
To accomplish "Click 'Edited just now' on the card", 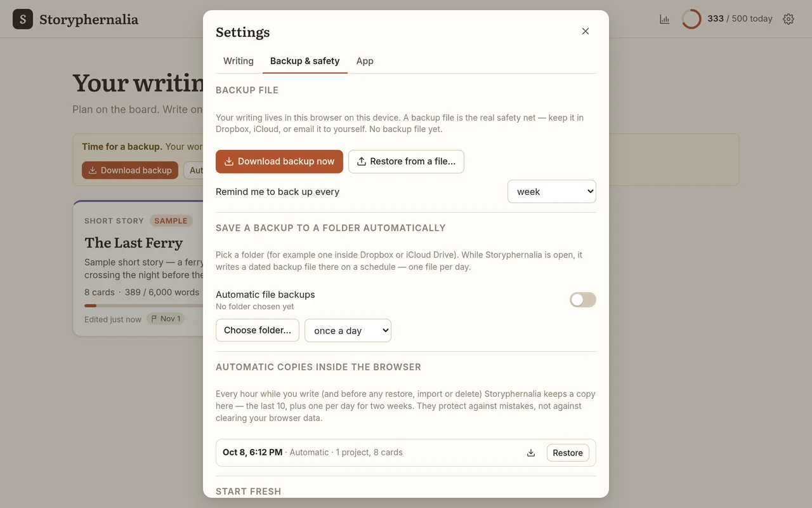I will [x=113, y=319].
